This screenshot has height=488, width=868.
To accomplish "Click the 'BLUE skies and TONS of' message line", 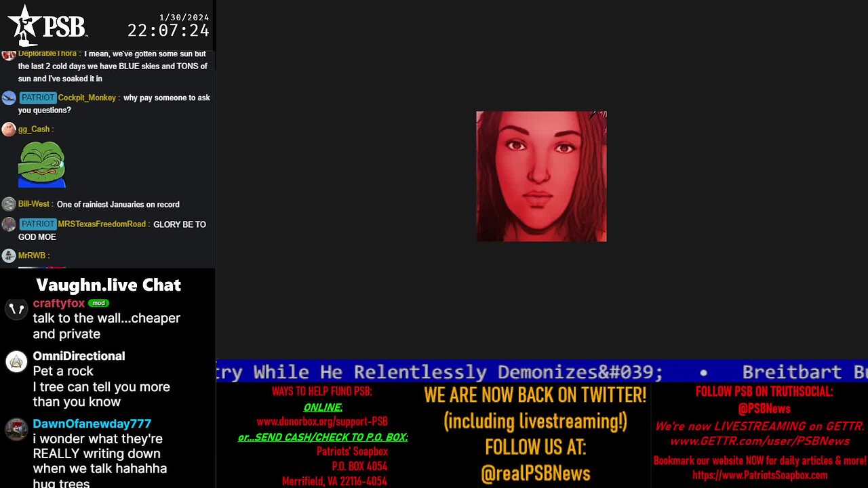I will pyautogui.click(x=113, y=66).
